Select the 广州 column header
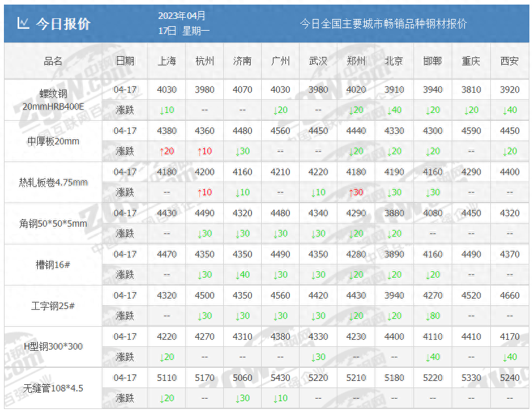The width and height of the screenshot is (532, 411). click(x=280, y=61)
